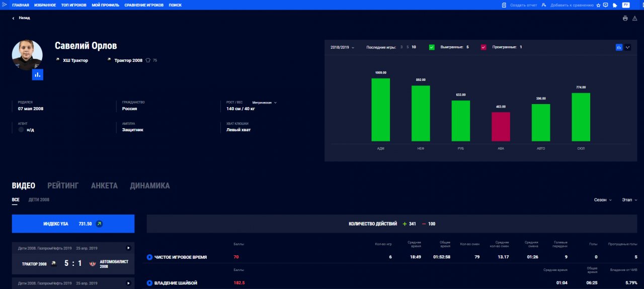Open the 2018/2019 season dropdown
Image resolution: width=644 pixels, height=289 pixels.
342,47
